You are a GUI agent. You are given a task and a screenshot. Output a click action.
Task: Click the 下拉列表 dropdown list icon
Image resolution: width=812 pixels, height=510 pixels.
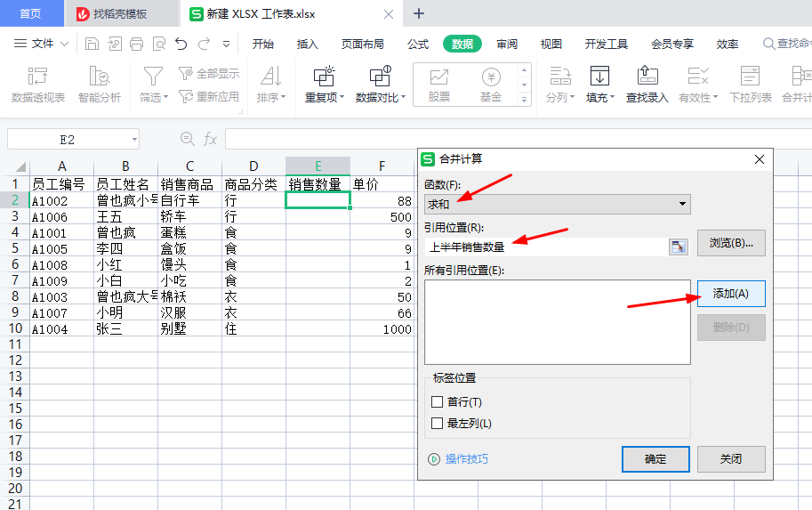click(x=750, y=77)
